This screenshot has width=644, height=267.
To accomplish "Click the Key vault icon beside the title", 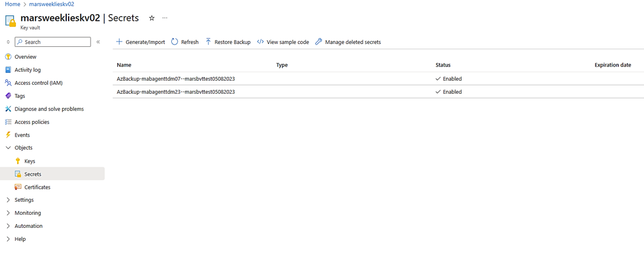I will [x=11, y=21].
